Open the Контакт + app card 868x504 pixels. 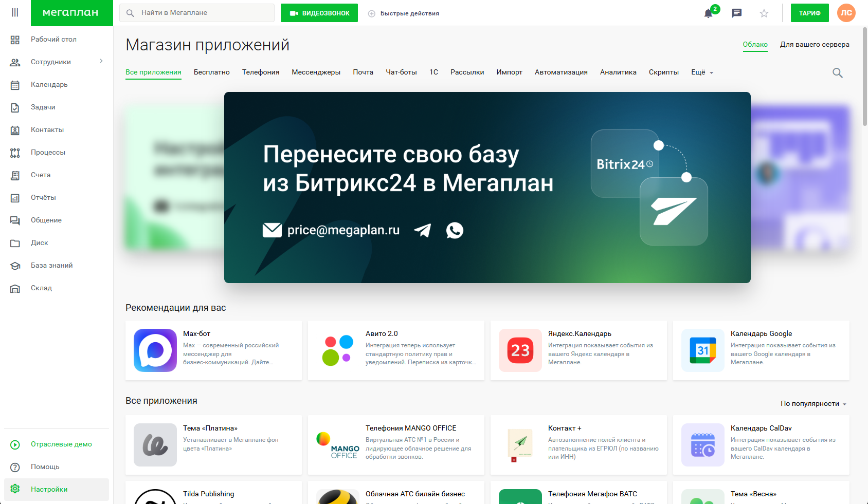pyautogui.click(x=578, y=445)
